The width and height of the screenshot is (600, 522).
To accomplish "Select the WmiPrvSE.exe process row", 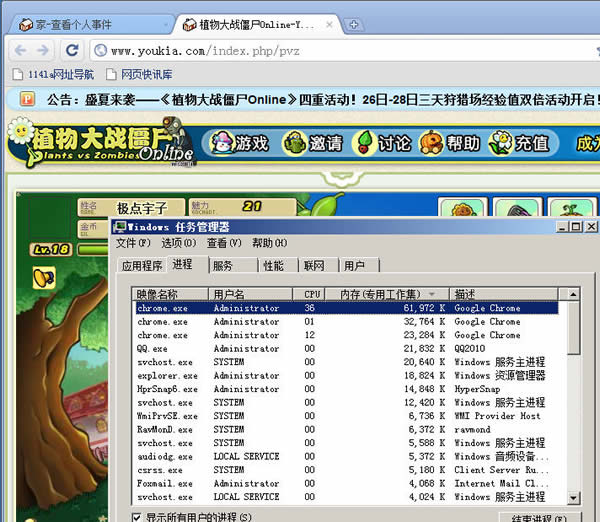I will [347, 416].
